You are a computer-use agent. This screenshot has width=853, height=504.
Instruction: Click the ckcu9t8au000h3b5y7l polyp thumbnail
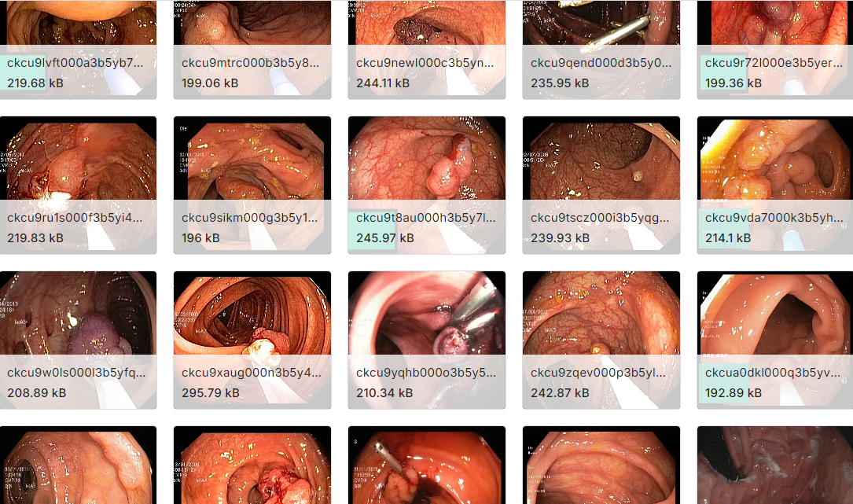[x=427, y=185]
